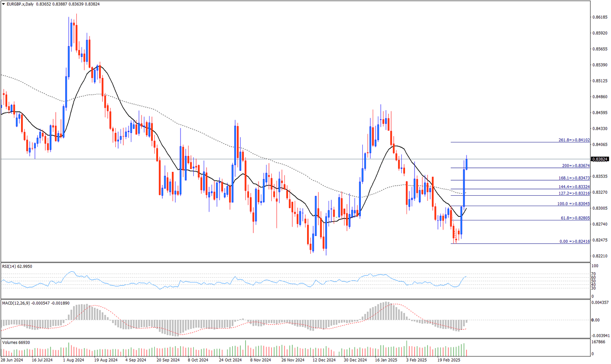Click RSI scale value 30
Image resolution: width=611 pixels, height=364 pixels.
[593, 288]
